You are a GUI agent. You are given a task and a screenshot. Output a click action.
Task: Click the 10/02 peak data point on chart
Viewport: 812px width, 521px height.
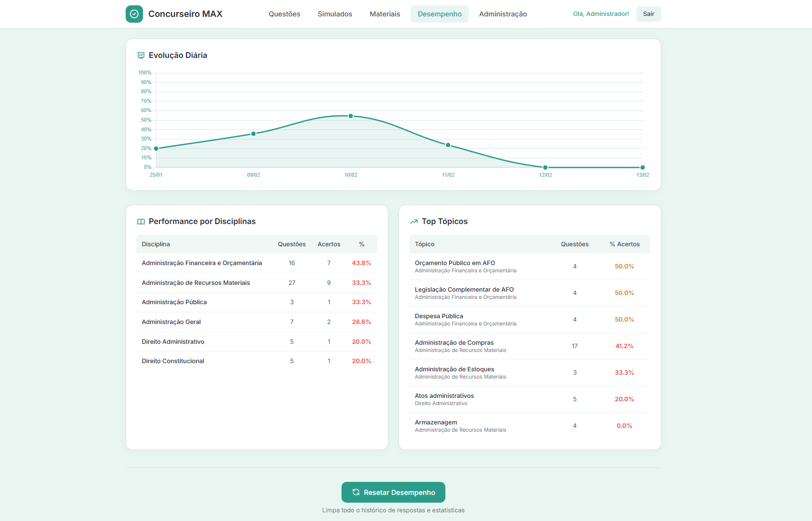(351, 116)
